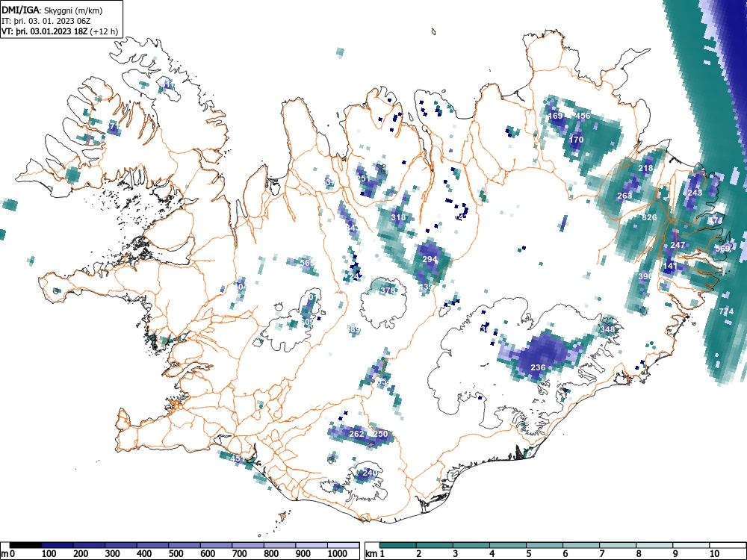Click the map value 243
747x560 pixels.
tap(695, 193)
